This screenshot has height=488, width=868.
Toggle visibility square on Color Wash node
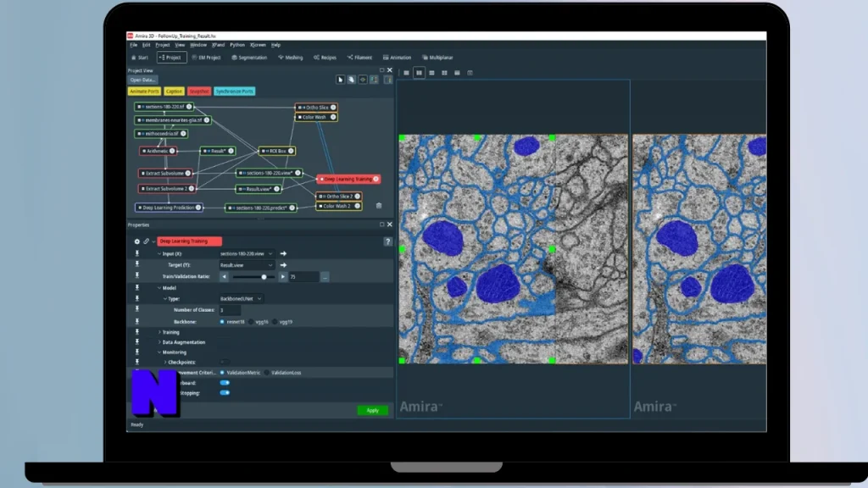point(300,117)
